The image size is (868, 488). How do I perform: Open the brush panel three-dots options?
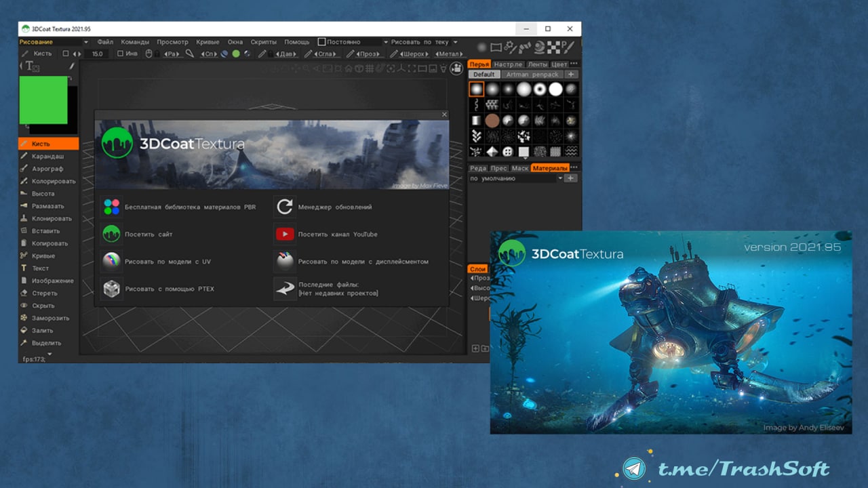(574, 64)
